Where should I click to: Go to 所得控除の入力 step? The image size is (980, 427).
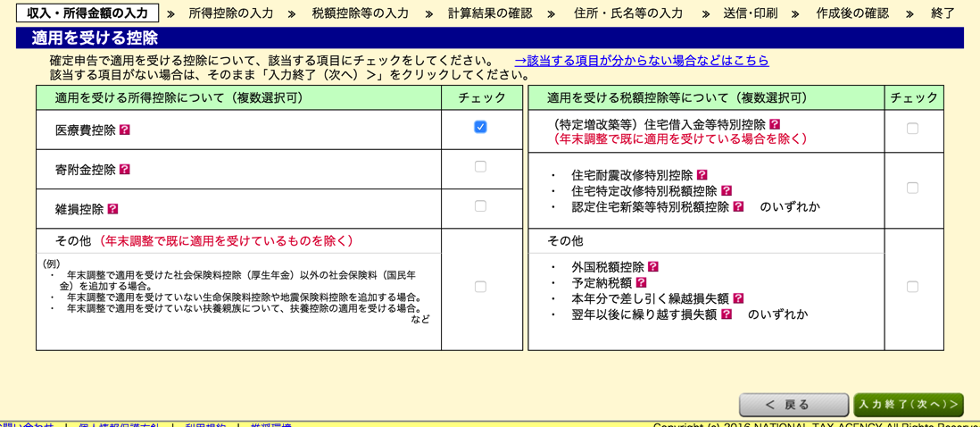click(x=230, y=13)
